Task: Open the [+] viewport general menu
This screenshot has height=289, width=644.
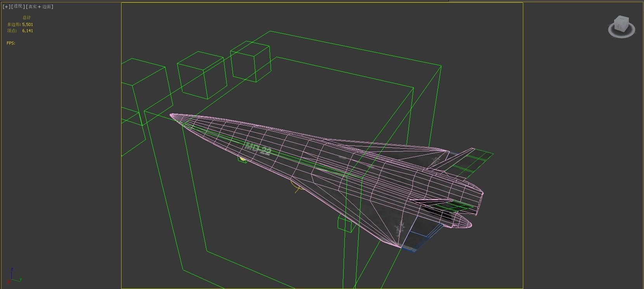Action: tap(7, 7)
